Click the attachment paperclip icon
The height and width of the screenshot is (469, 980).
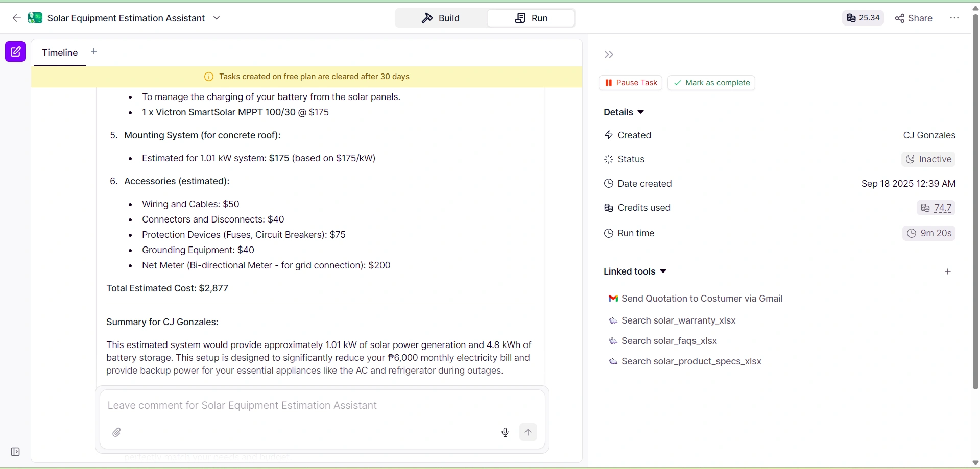point(117,432)
